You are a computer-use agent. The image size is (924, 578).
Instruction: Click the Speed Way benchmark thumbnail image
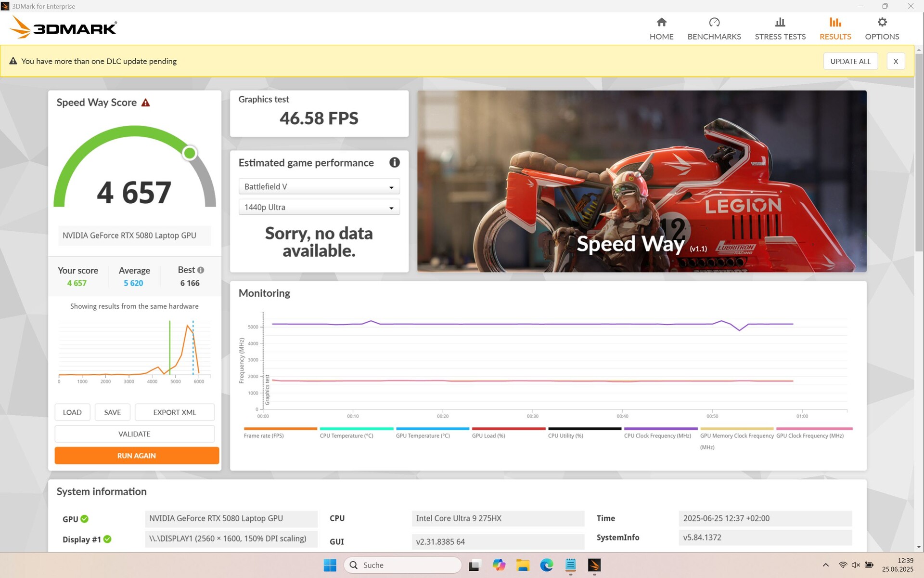(642, 181)
